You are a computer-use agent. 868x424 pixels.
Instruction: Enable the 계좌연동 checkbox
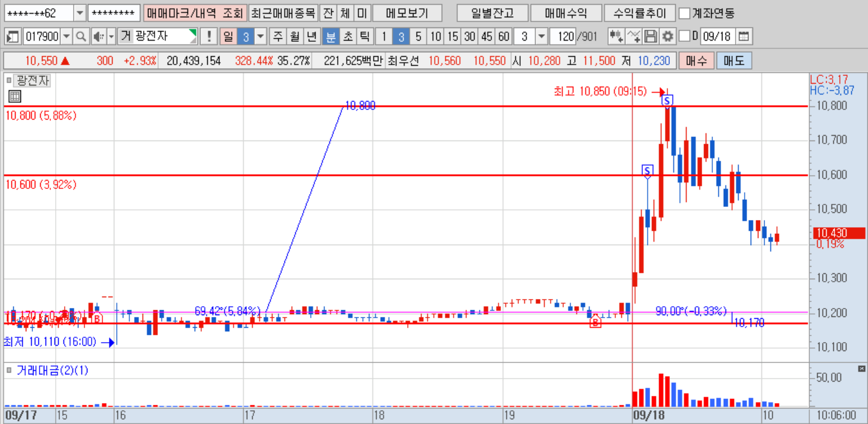coord(684,13)
